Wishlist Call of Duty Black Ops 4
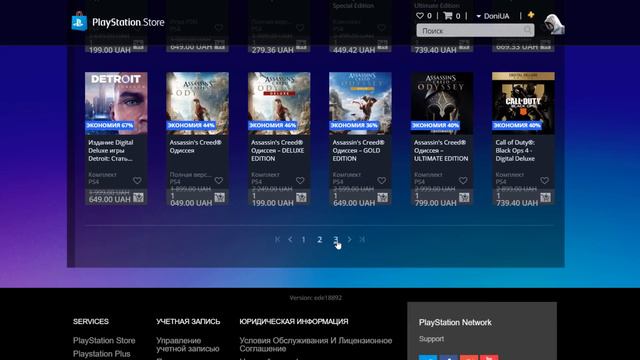 pyautogui.click(x=544, y=180)
